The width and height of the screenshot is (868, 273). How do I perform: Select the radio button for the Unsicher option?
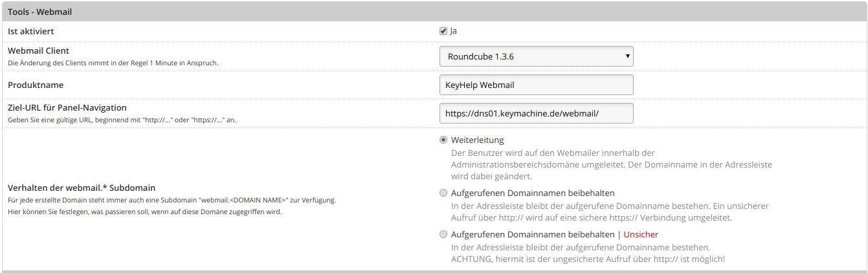point(443,234)
